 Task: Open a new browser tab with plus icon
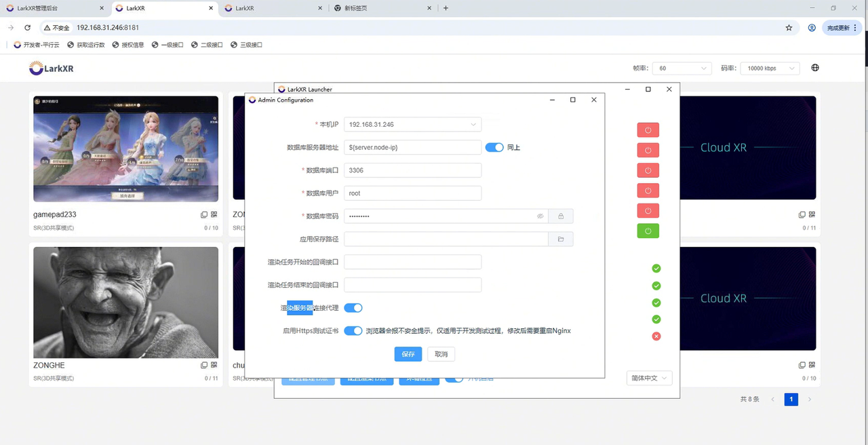446,8
